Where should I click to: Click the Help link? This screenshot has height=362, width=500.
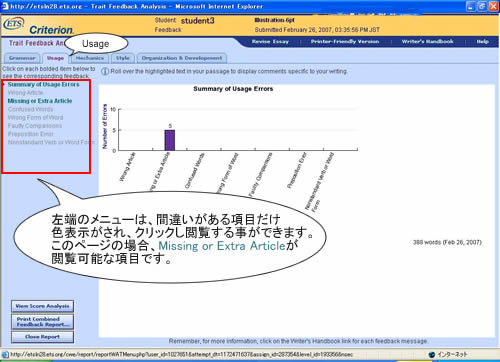[482, 42]
